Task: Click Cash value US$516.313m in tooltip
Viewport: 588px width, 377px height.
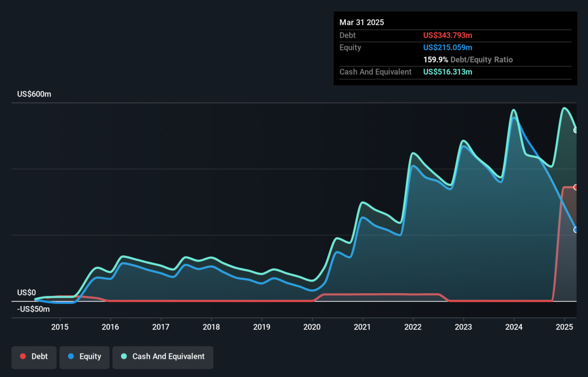Action: (x=448, y=72)
